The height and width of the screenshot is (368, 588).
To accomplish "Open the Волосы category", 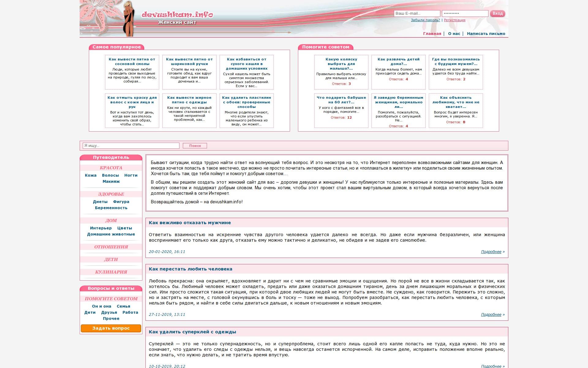I will point(110,175).
